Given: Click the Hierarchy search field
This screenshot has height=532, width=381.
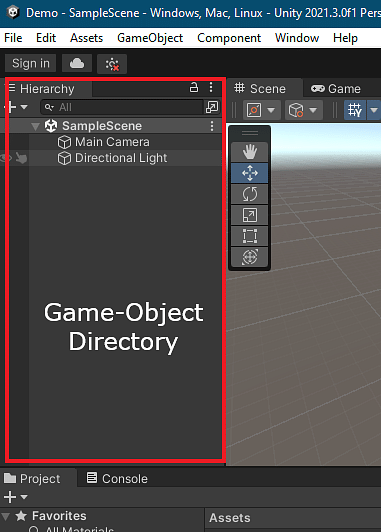Looking at the screenshot, I should coord(122,107).
